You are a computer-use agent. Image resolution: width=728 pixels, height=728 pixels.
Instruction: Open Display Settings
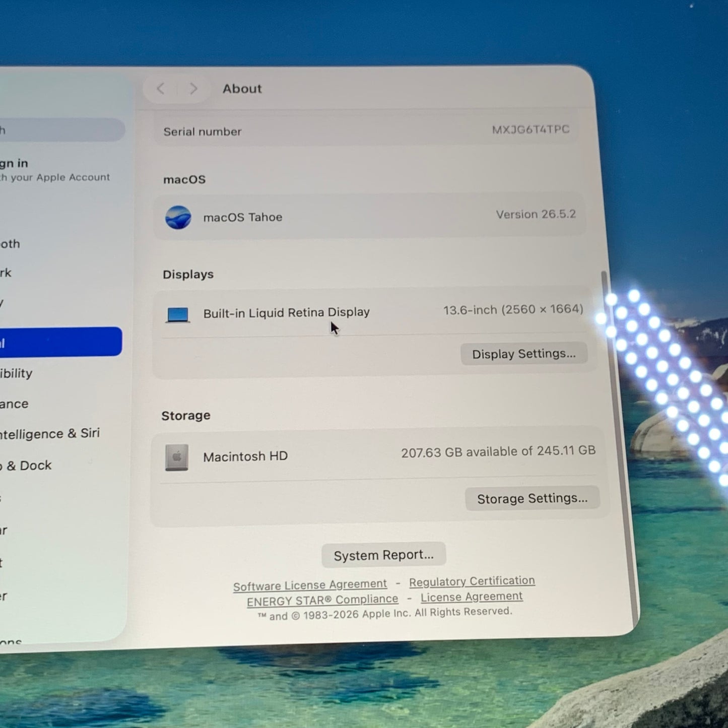(524, 354)
